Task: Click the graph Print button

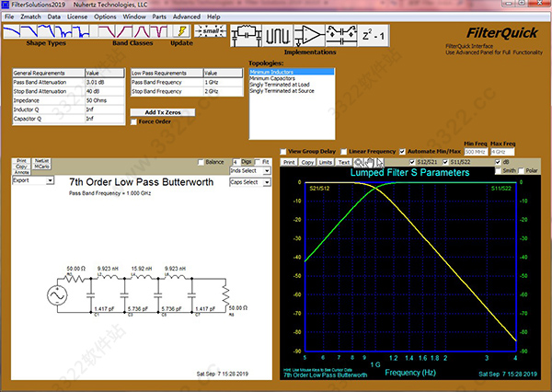Action: [x=289, y=162]
